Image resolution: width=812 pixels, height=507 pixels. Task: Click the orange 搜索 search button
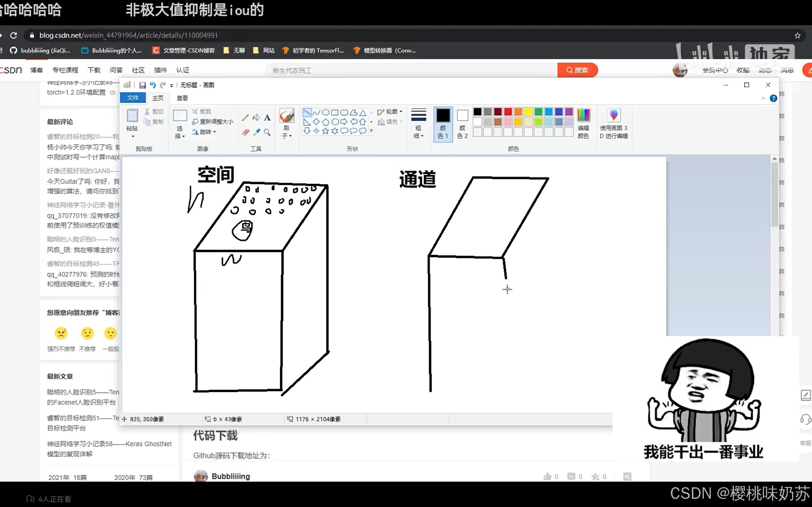click(x=577, y=70)
